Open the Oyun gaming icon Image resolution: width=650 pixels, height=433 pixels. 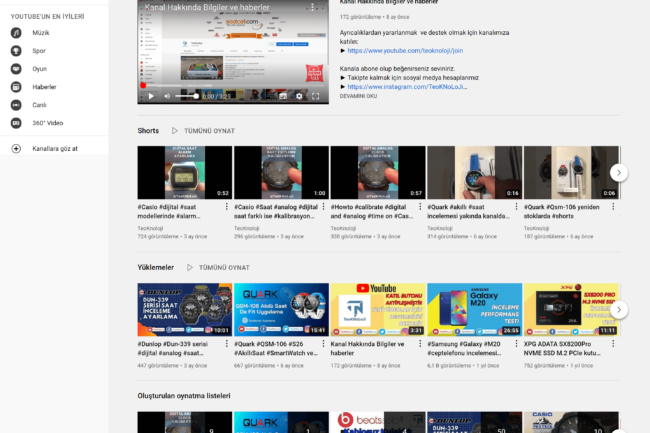[x=16, y=69]
